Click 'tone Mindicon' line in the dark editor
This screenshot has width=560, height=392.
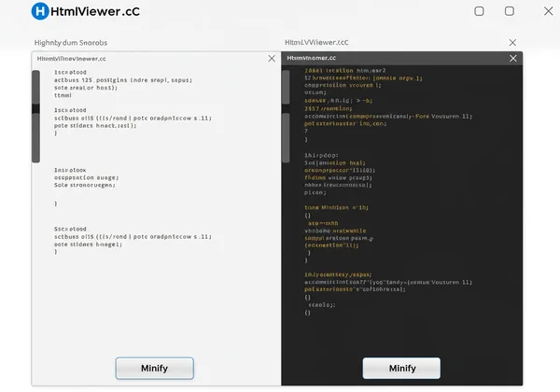pos(336,207)
